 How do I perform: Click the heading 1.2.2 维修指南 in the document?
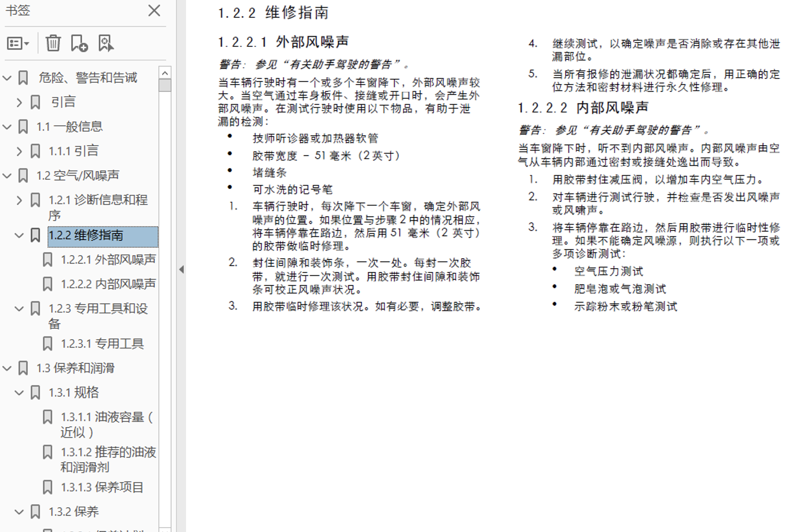click(x=273, y=13)
